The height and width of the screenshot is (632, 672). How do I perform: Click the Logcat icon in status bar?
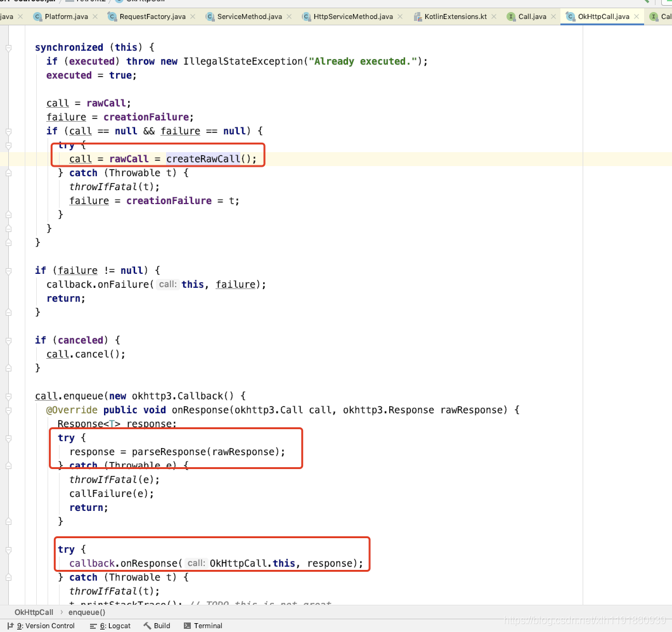click(93, 626)
